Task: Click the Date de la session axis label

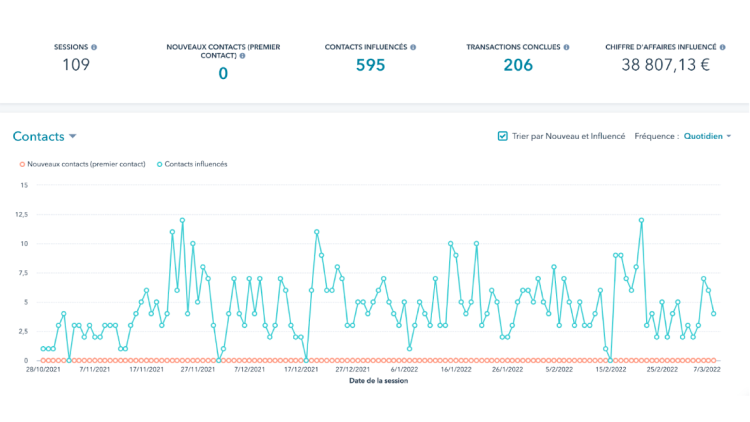Action: coord(377,380)
